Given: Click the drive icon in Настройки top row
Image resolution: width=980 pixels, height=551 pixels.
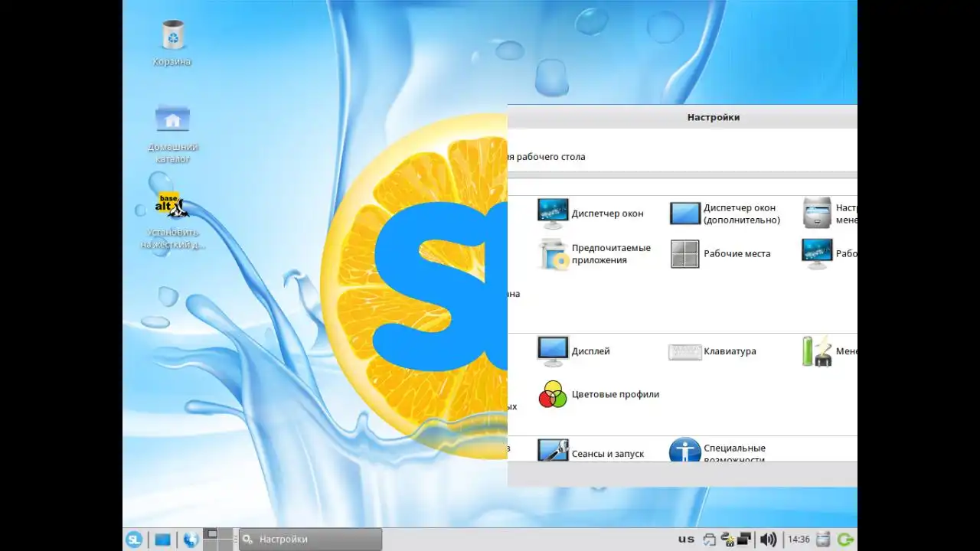Looking at the screenshot, I should (x=817, y=213).
